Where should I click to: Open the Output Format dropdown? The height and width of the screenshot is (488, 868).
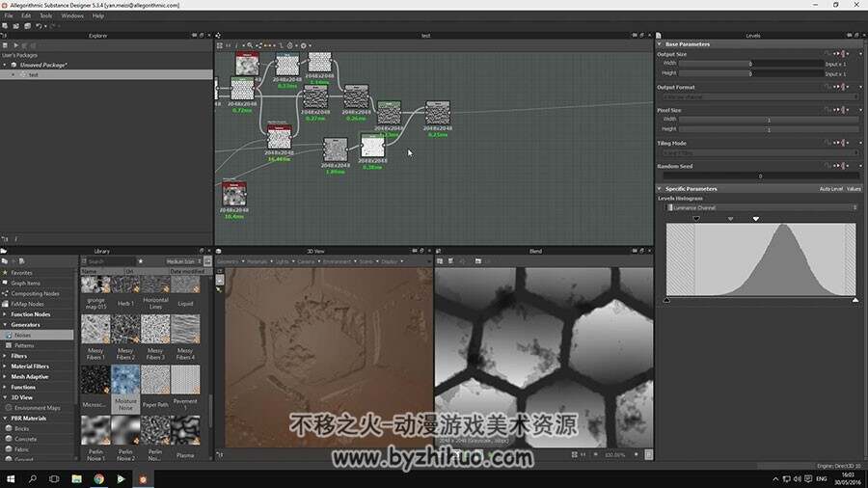759,96
